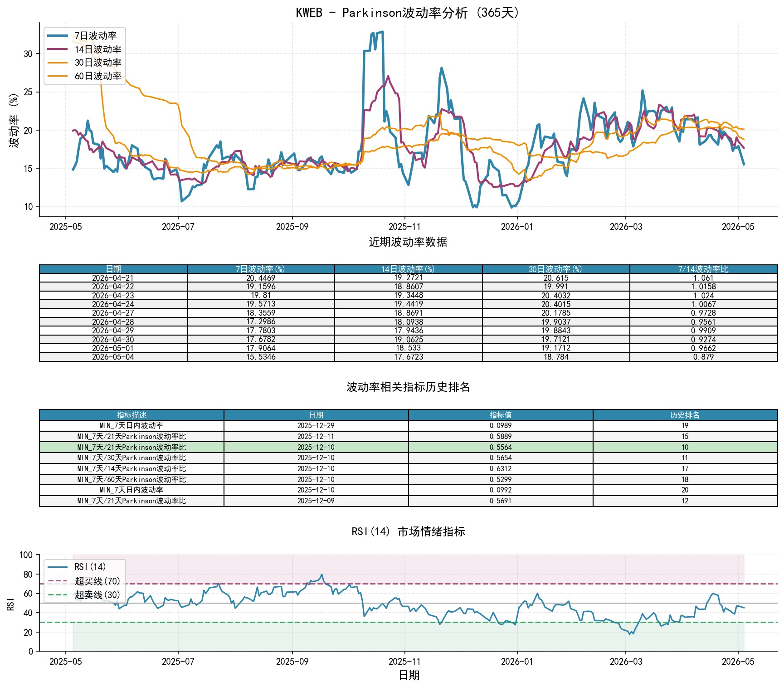Click the volatility ratio value 1.061
The width and height of the screenshot is (784, 687).
point(703,278)
